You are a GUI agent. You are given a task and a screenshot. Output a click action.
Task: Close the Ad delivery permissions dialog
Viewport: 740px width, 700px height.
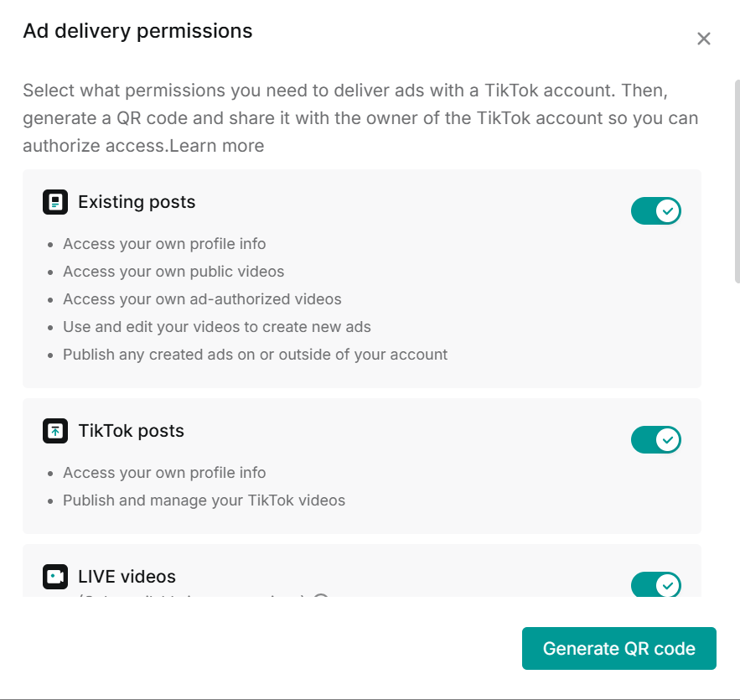tap(704, 39)
